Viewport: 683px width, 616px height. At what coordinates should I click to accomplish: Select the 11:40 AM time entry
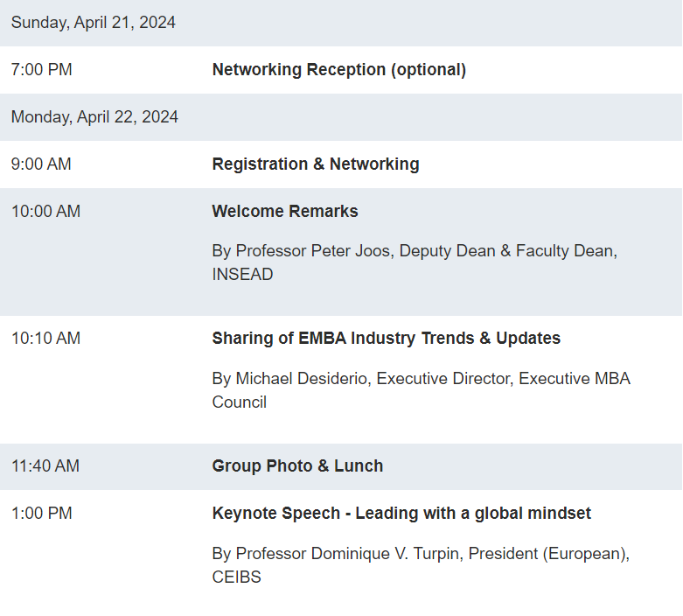(45, 466)
